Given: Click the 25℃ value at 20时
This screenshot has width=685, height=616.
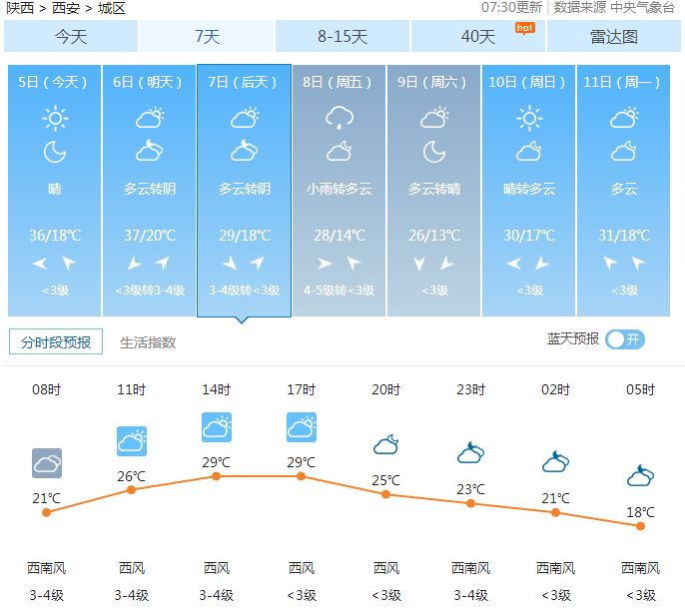Looking at the screenshot, I should 385,480.
